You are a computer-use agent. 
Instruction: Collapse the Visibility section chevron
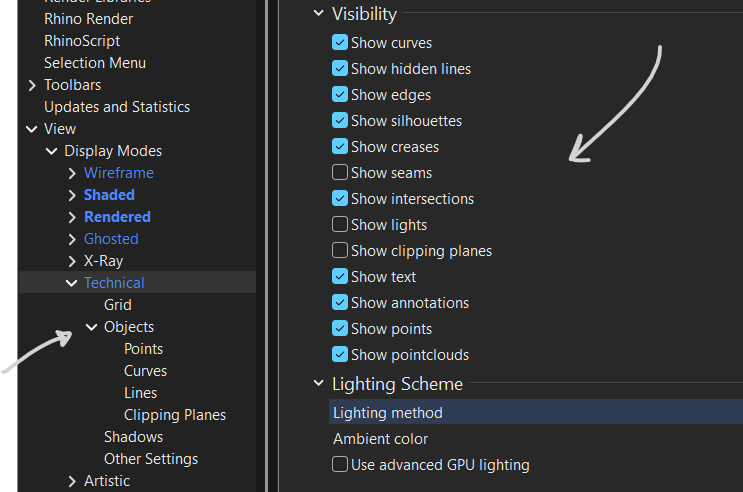coord(319,14)
